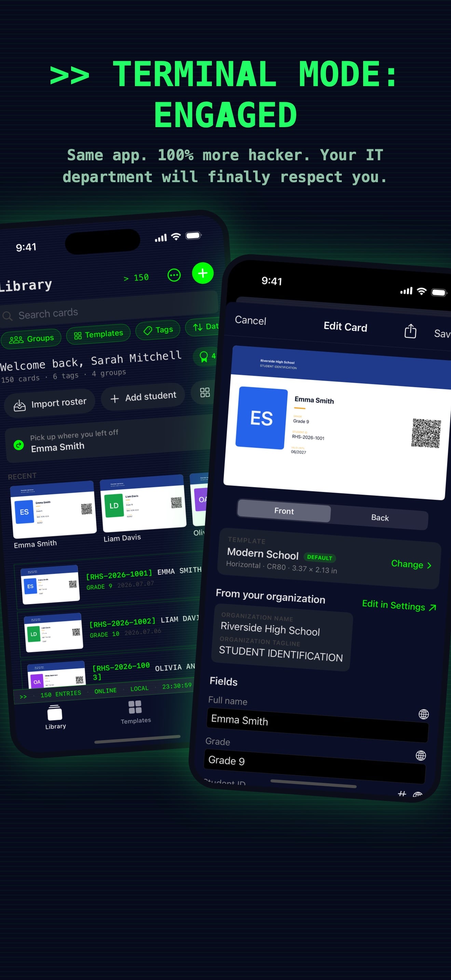Tap the green resume icon beside Emma Smith
This screenshot has height=980, width=451.
19,445
